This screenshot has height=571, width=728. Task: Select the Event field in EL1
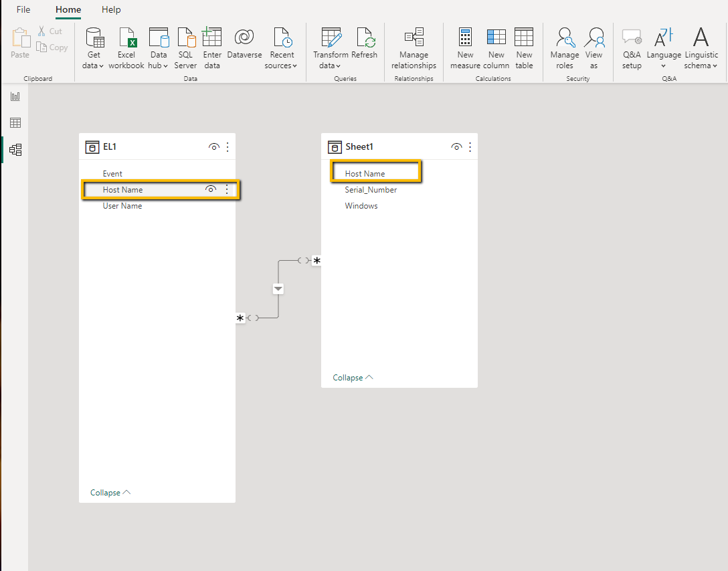(112, 173)
